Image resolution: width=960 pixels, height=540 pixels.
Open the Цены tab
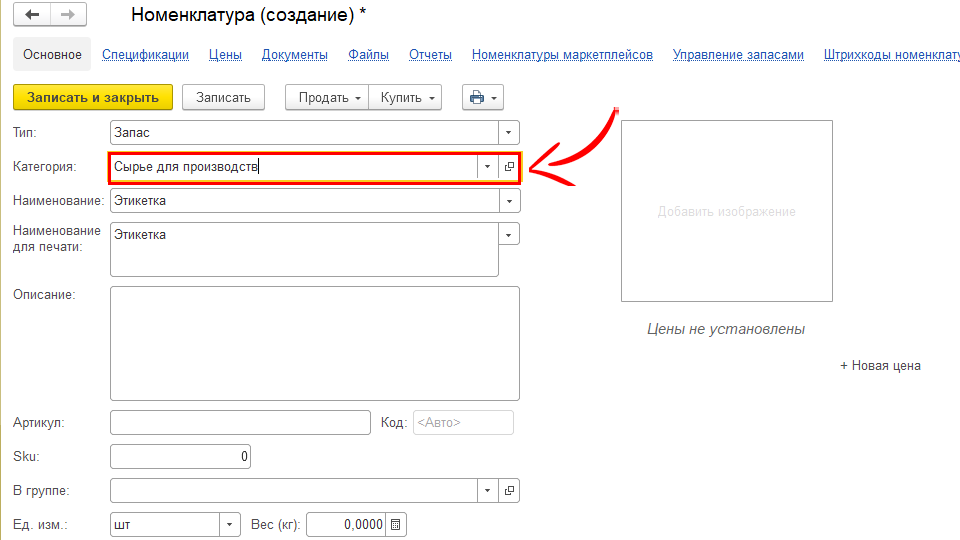[225, 55]
